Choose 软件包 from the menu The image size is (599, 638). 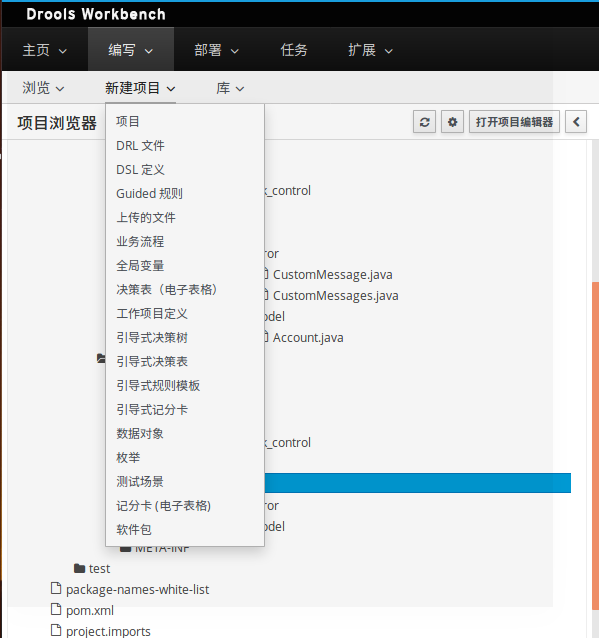pos(185,529)
